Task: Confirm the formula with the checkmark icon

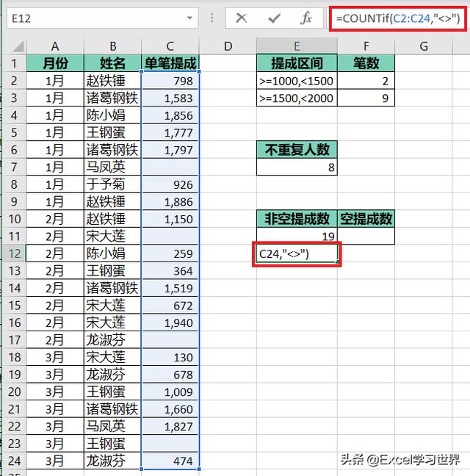Action: click(x=275, y=18)
